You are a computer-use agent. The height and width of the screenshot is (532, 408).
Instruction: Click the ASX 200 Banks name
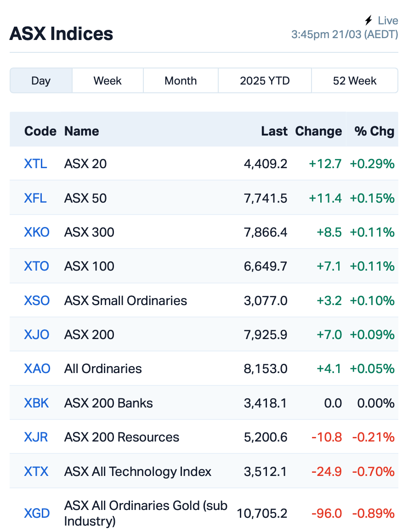coord(108,403)
